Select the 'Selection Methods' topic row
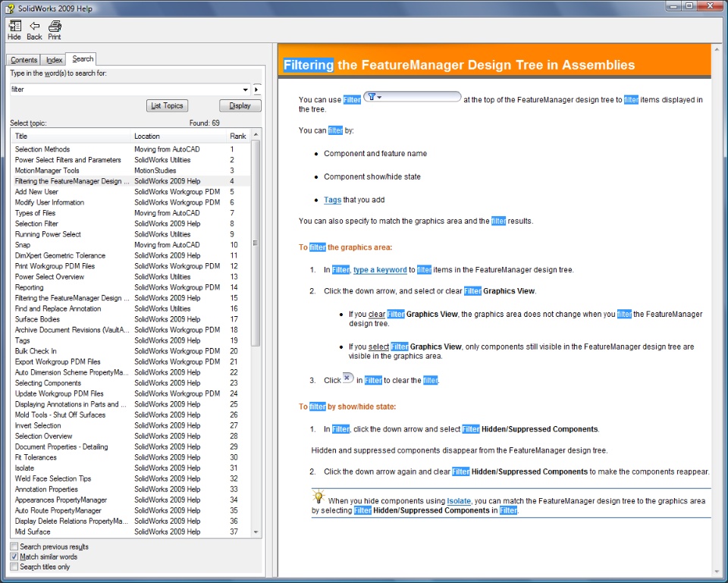Viewport: 728px width, 583px height. [130, 149]
